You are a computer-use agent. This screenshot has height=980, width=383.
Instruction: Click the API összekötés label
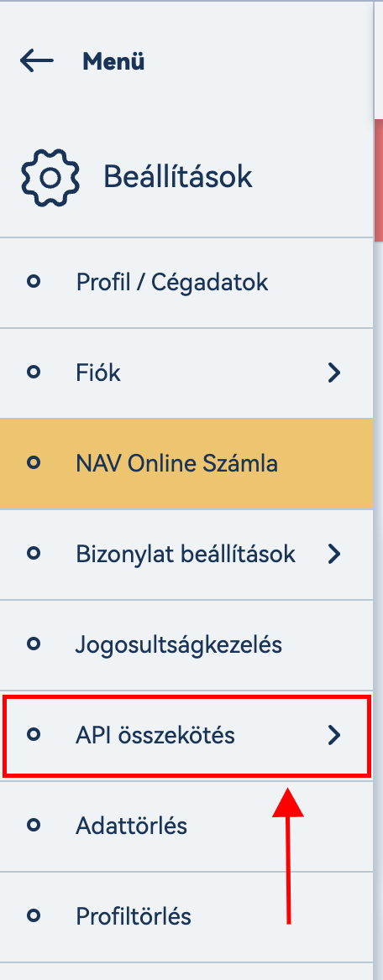[x=155, y=736]
